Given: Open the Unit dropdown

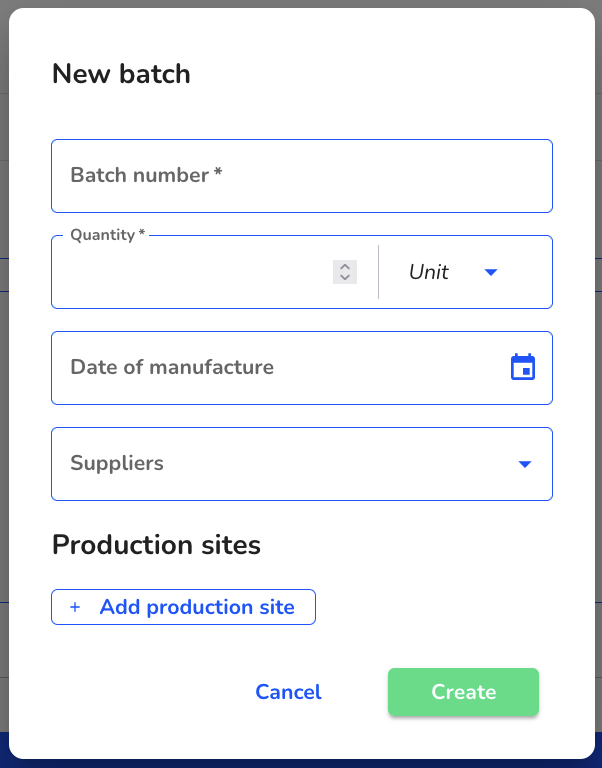Looking at the screenshot, I should 454,272.
